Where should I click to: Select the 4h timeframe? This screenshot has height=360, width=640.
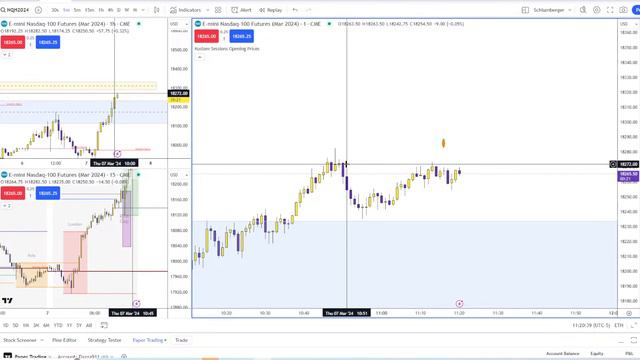pyautogui.click(x=110, y=10)
